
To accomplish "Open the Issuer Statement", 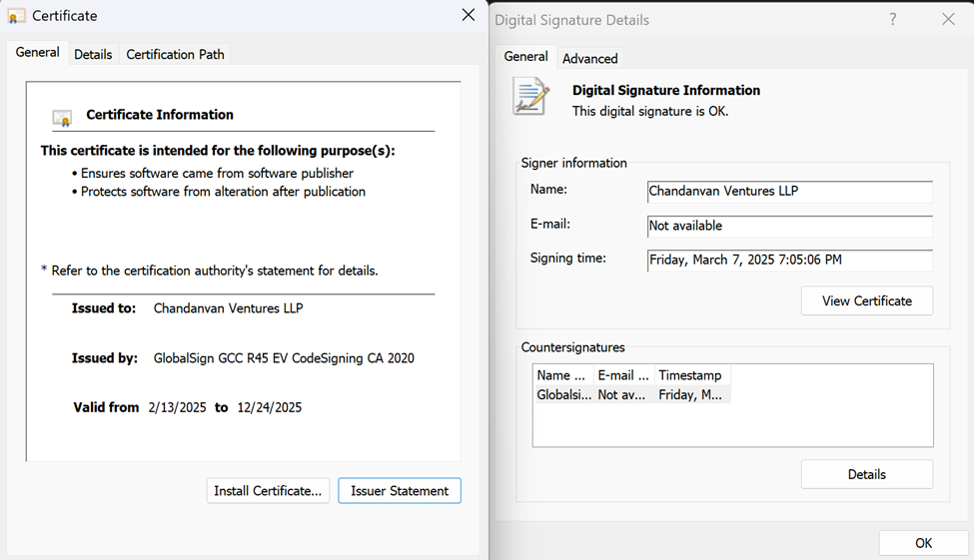I will 400,490.
